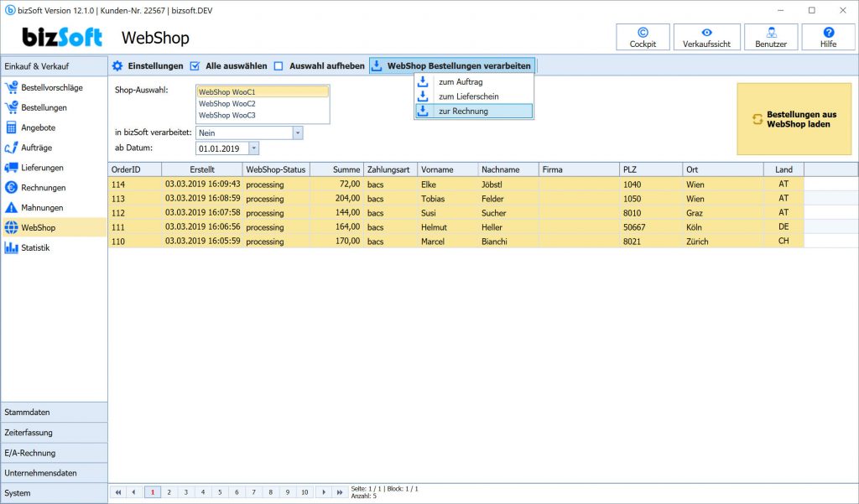This screenshot has width=859, height=504.
Task: Go to next page arrow
Action: (x=324, y=492)
